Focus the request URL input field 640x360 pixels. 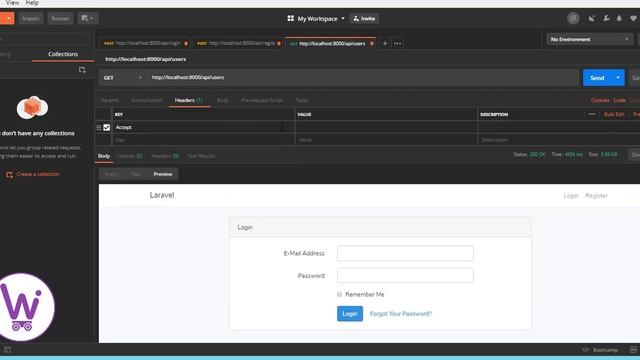363,78
